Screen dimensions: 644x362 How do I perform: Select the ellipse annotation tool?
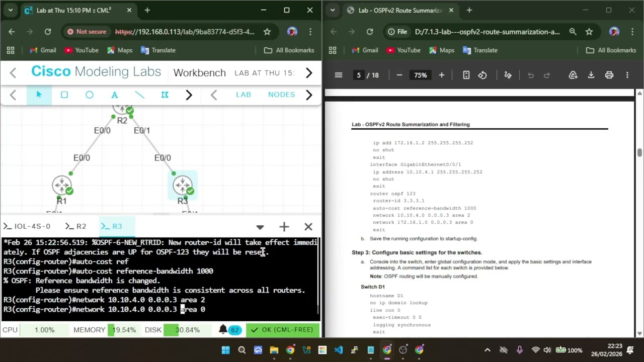pos(89,95)
